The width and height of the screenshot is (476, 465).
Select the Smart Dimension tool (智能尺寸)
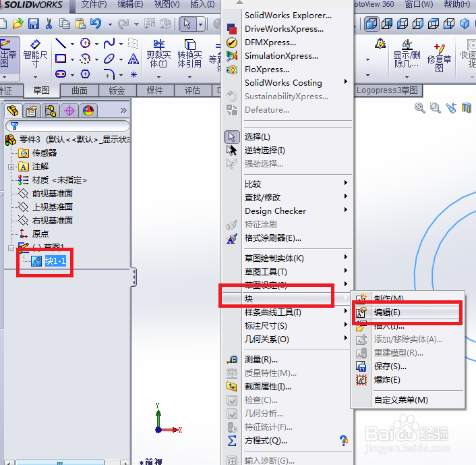coord(35,55)
